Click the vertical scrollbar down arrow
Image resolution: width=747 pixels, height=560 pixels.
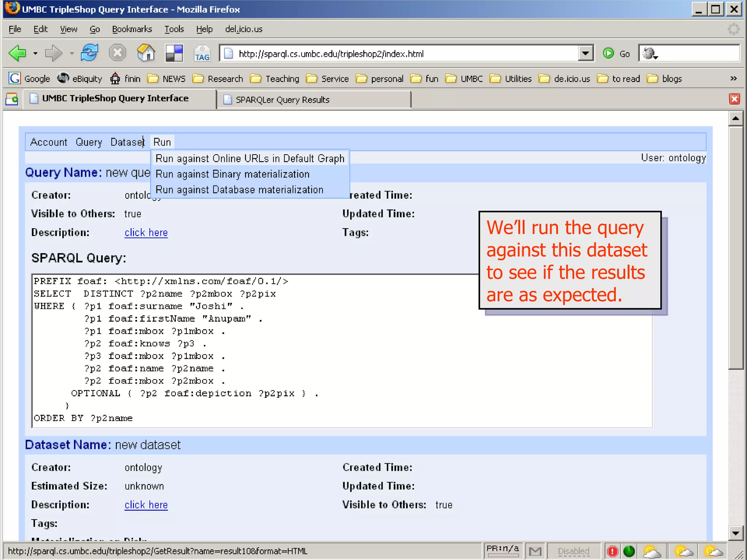pos(735,533)
